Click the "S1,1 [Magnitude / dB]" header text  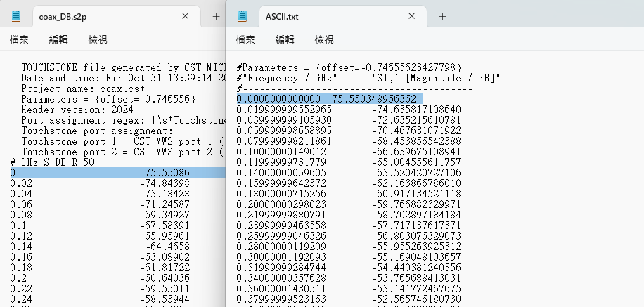(x=436, y=78)
